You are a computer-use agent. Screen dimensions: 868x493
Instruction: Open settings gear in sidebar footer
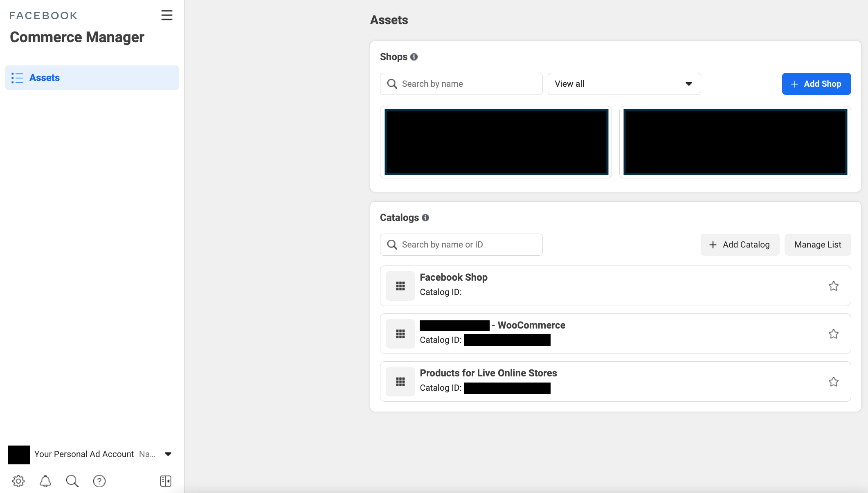(18, 481)
